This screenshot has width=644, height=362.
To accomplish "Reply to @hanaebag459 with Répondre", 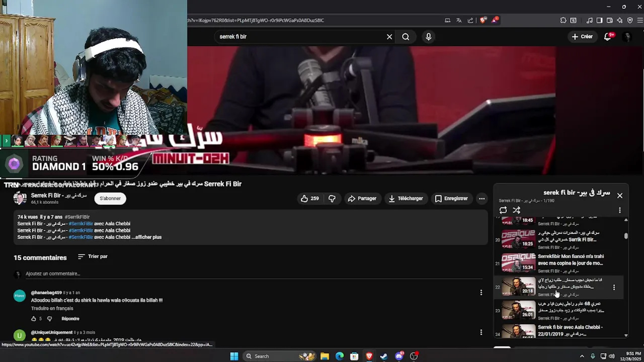I will 70,319.
